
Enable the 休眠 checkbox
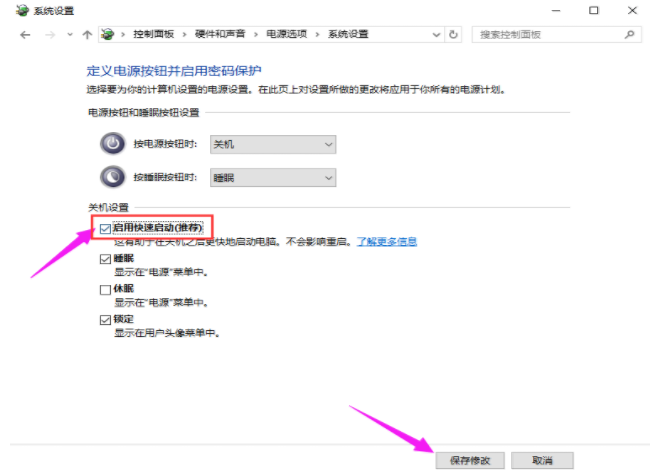(106, 289)
